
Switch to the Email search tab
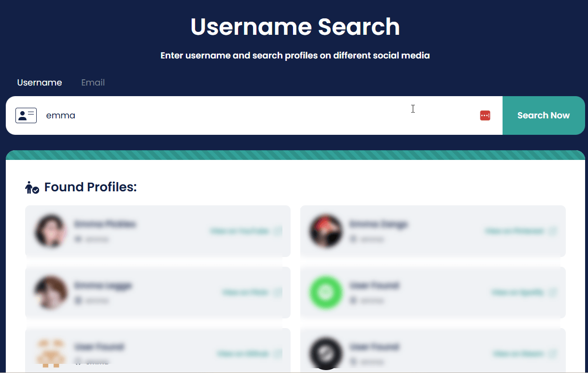93,82
